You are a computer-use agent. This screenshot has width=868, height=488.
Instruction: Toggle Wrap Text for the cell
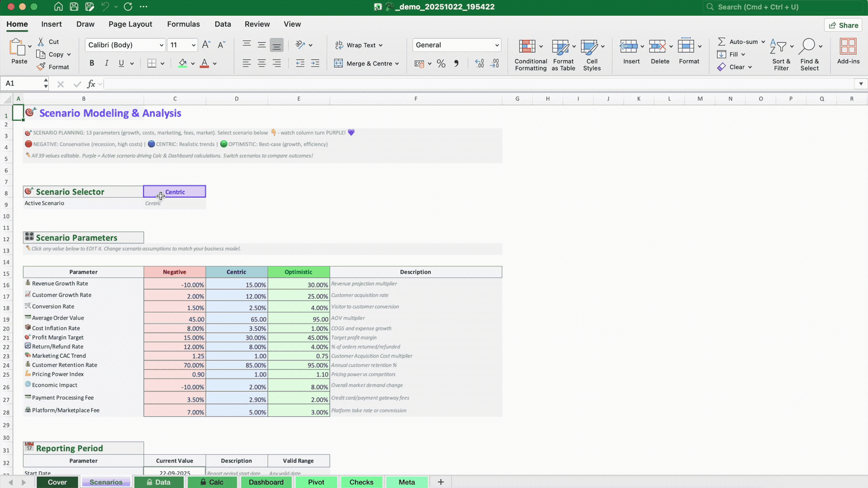click(x=359, y=45)
